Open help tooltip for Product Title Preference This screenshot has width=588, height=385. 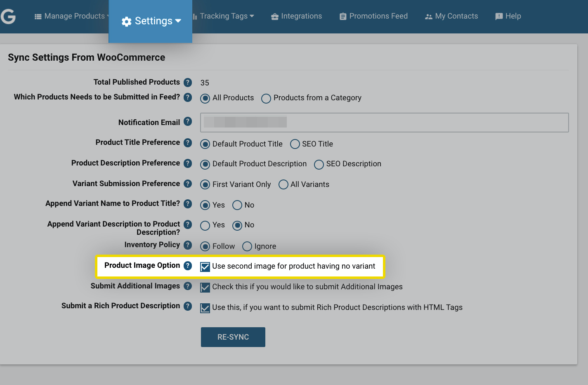click(x=188, y=142)
